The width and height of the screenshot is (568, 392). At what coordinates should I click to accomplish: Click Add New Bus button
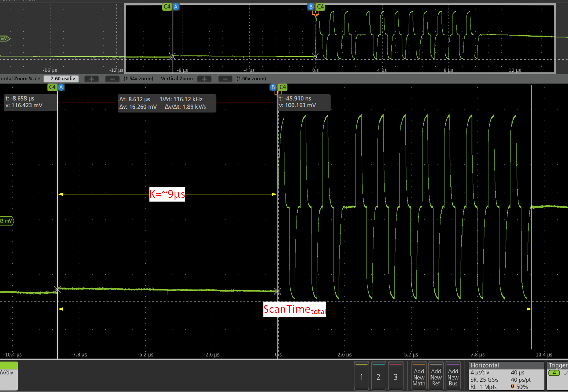point(453,376)
